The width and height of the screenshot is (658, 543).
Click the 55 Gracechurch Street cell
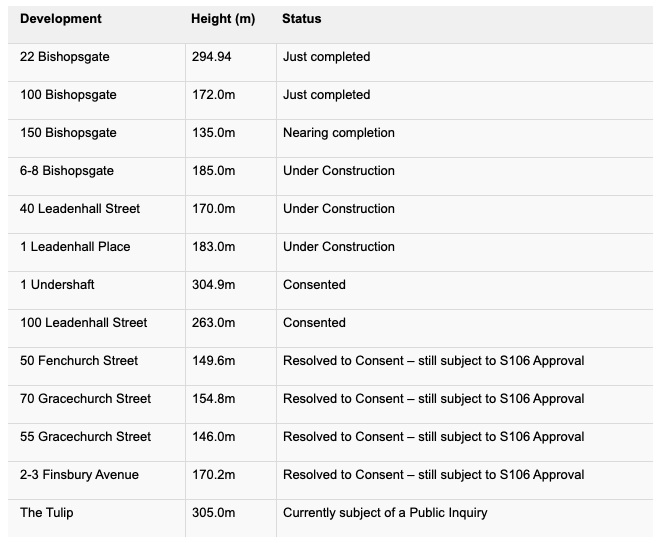pos(86,437)
